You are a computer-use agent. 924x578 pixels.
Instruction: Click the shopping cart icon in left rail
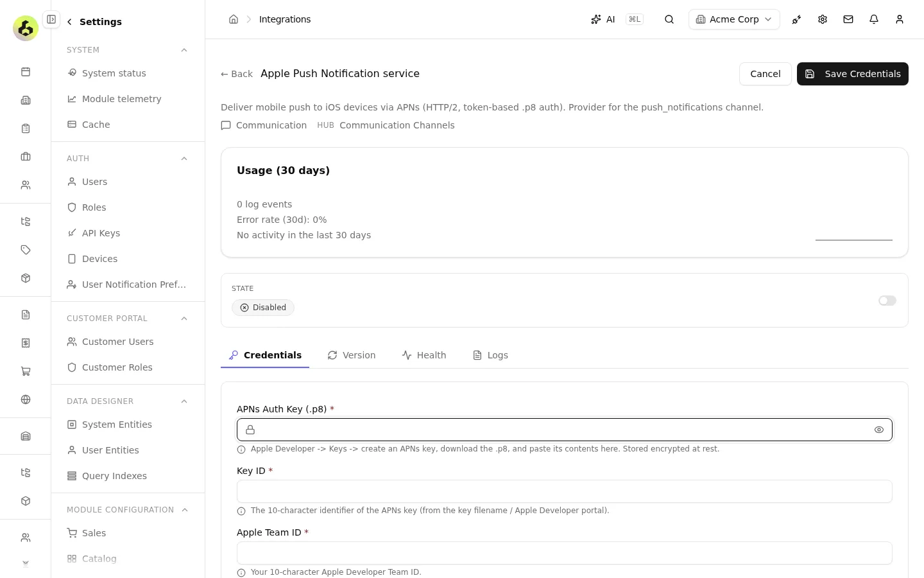[26, 371]
